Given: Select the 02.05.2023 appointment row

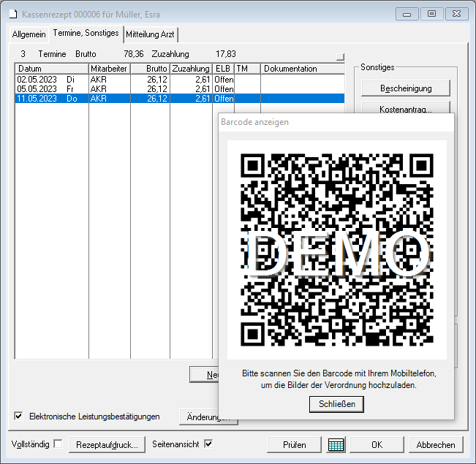Looking at the screenshot, I should click(180, 80).
